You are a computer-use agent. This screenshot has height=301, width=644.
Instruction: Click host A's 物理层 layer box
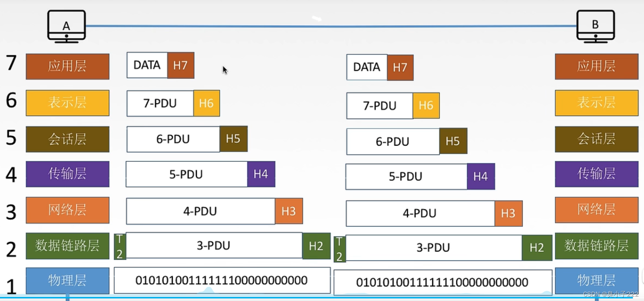coord(67,281)
